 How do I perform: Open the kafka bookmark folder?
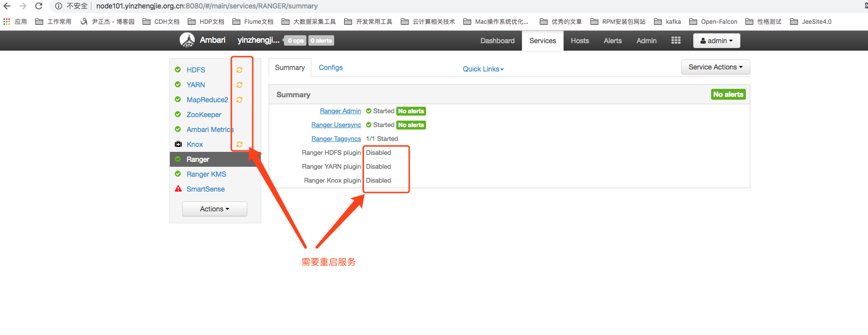pos(667,21)
